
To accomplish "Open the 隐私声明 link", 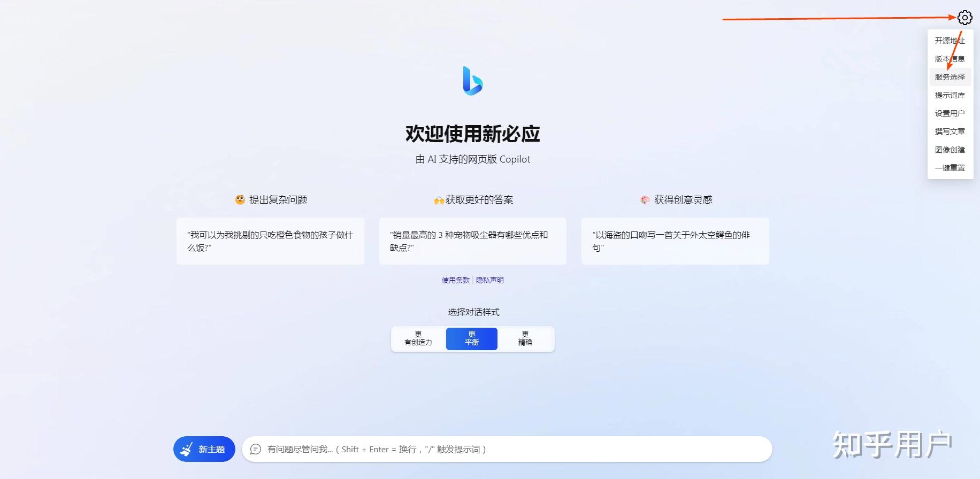I will click(490, 280).
